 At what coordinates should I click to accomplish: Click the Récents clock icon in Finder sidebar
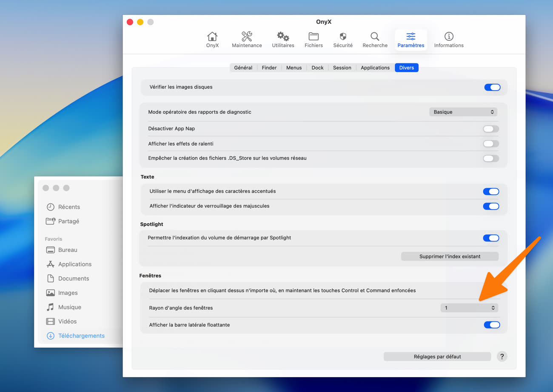pyautogui.click(x=51, y=207)
